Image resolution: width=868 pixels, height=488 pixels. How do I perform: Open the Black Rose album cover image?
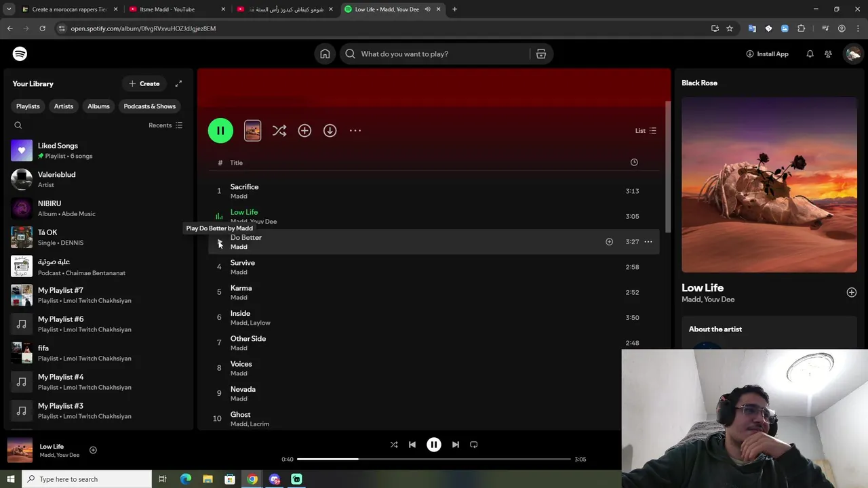[x=769, y=184]
